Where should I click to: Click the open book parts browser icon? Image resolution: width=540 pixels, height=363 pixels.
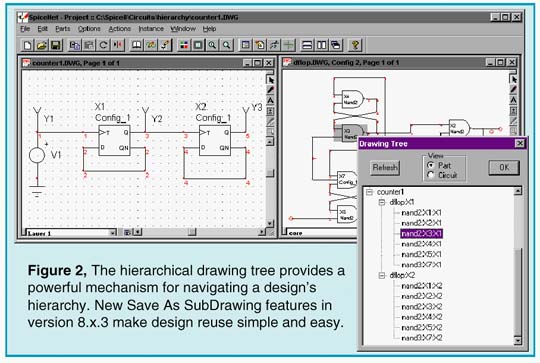pos(136,45)
